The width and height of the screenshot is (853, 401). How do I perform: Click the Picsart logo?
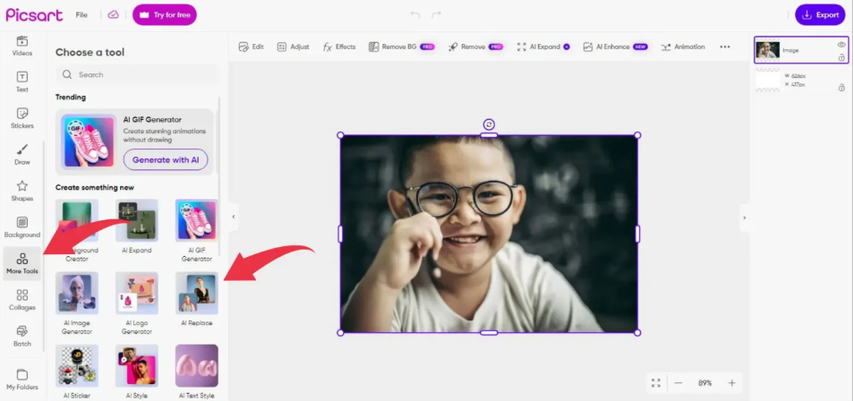[x=34, y=15]
